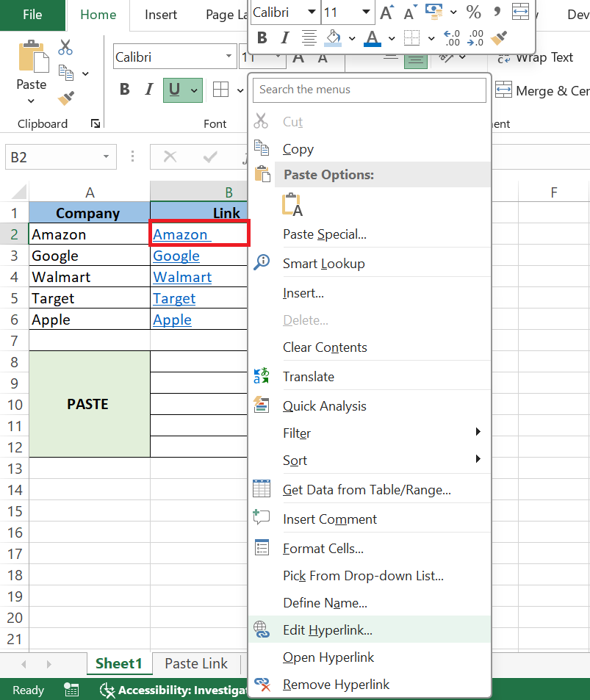Image resolution: width=590 pixels, height=700 pixels.
Task: Open the ribbon Borders dropdown arrow
Action: point(240,90)
